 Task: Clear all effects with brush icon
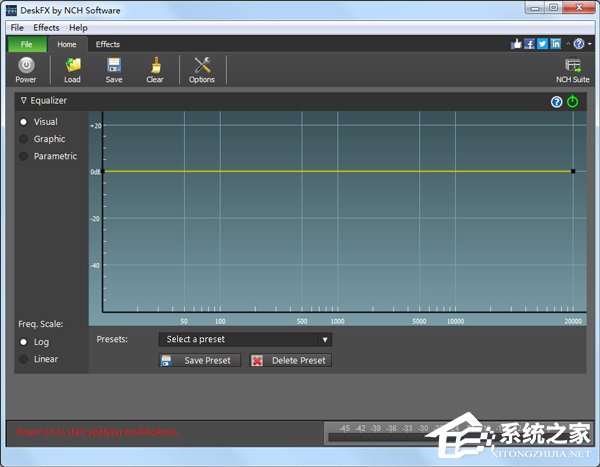155,70
